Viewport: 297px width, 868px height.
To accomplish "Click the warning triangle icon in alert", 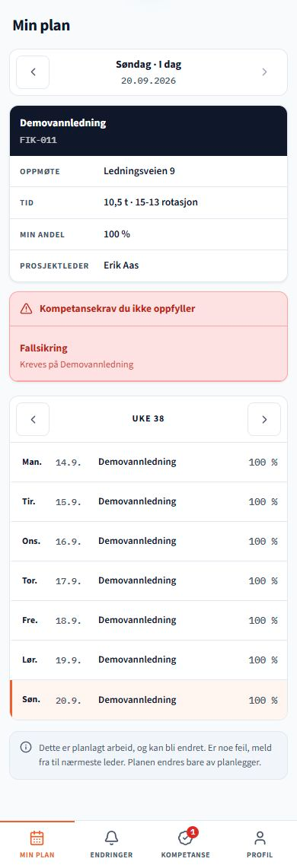I will pyautogui.click(x=26, y=309).
